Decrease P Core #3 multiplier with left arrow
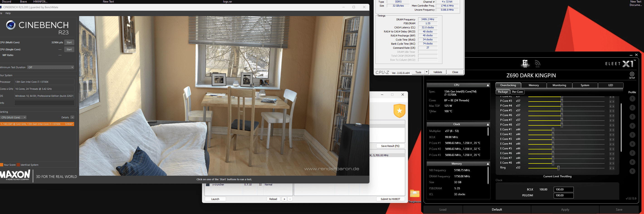644x214 pixels. 610,102
